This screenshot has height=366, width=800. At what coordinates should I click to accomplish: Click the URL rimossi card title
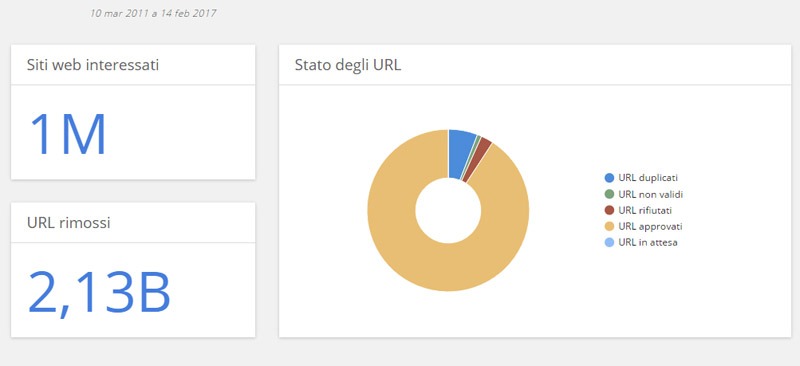[68, 223]
